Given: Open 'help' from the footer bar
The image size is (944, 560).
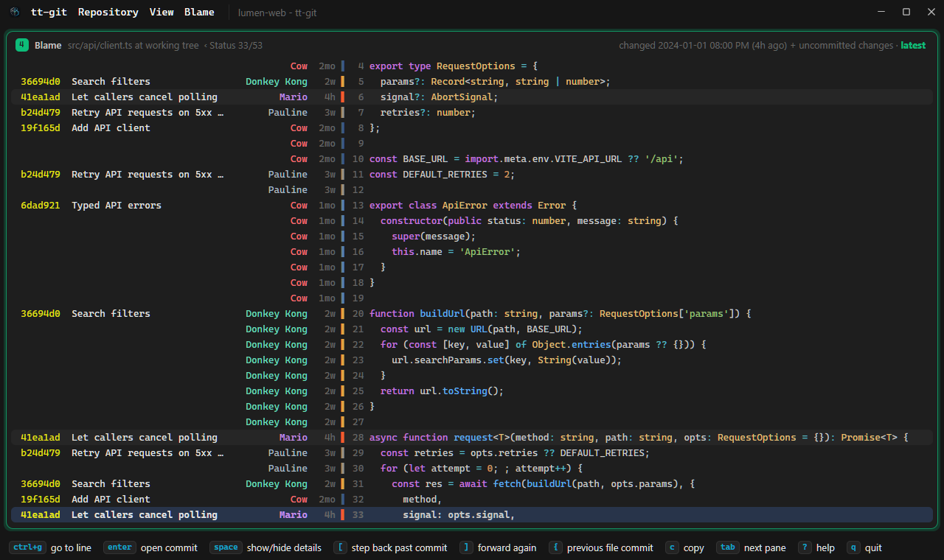Looking at the screenshot, I should 816,547.
